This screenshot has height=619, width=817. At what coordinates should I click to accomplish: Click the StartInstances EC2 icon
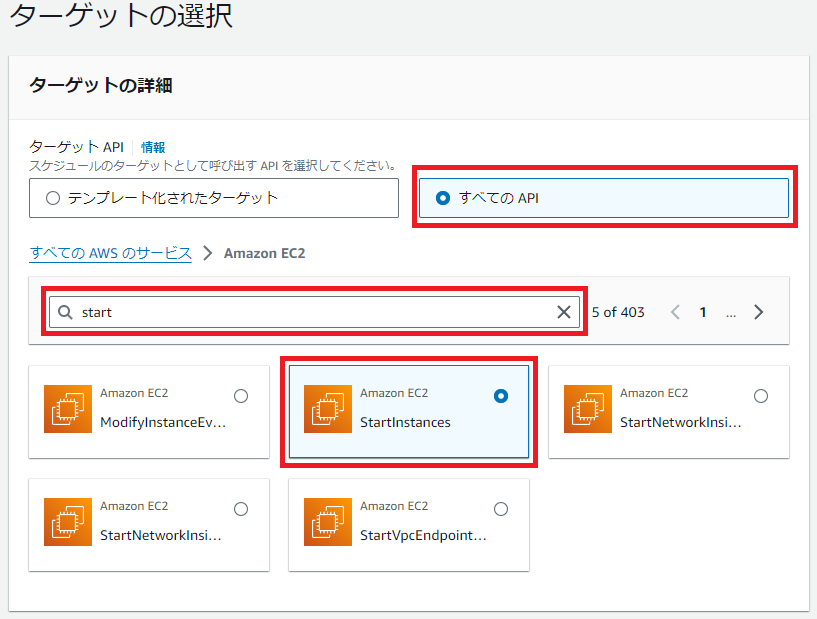[x=328, y=409]
